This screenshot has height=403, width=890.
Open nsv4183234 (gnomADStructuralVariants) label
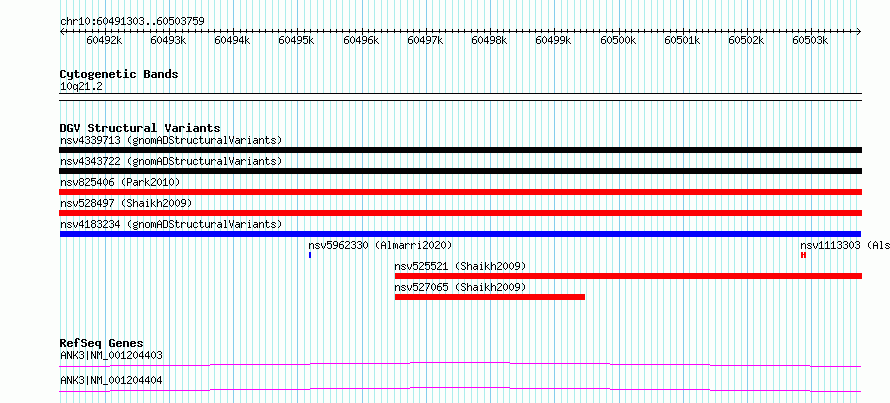click(171, 224)
